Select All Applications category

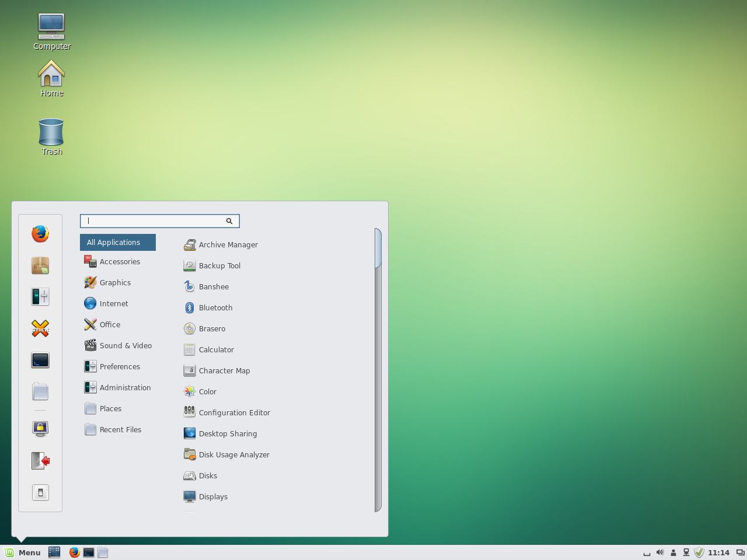118,243
